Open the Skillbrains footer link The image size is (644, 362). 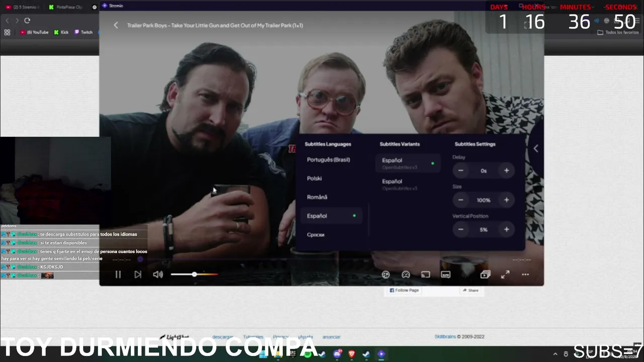coord(445,337)
